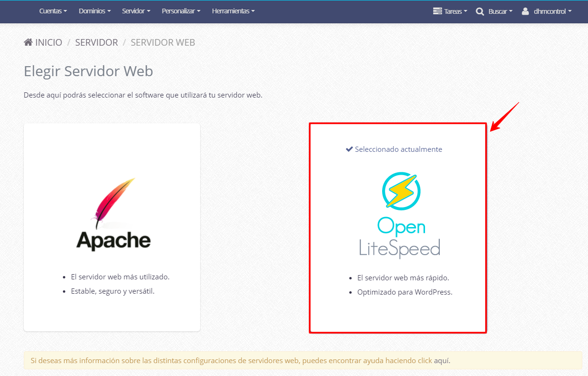The height and width of the screenshot is (376, 588).
Task: Click the user profile icon
Action: [x=526, y=11]
